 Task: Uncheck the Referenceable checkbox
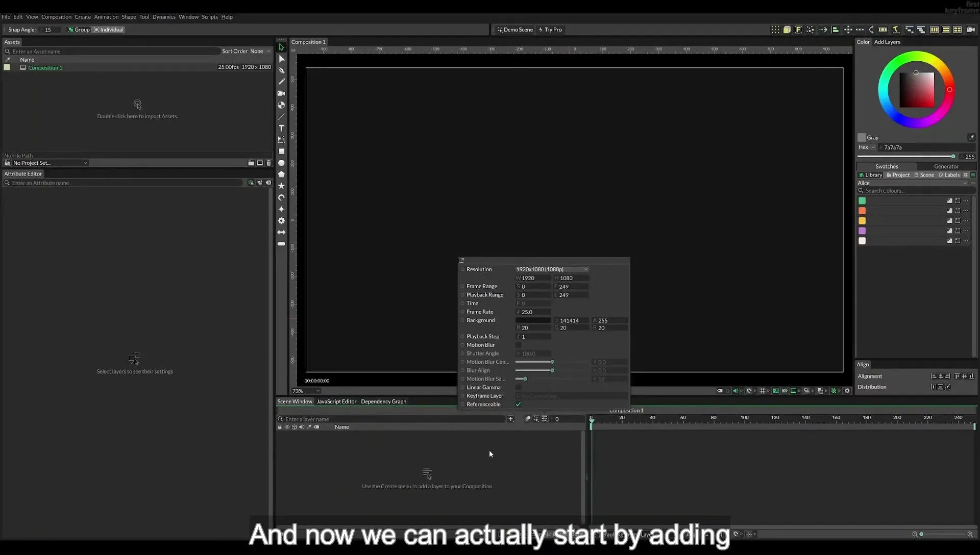519,405
